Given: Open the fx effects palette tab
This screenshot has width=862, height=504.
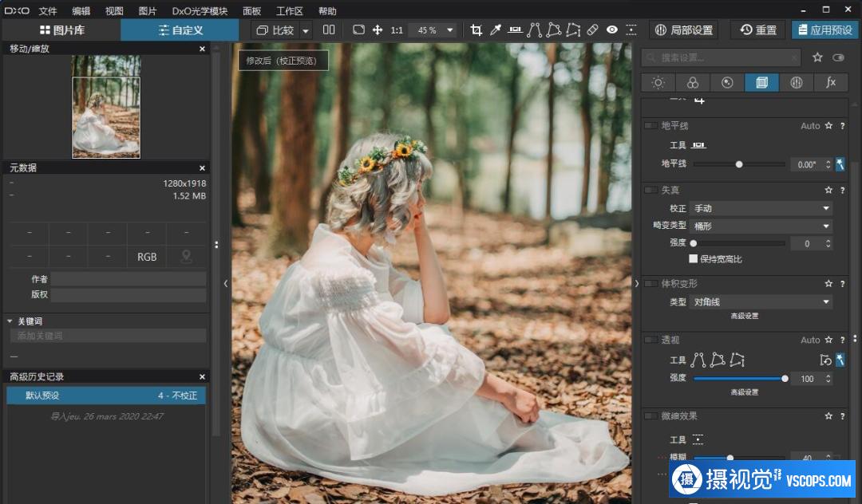Looking at the screenshot, I should tap(831, 83).
